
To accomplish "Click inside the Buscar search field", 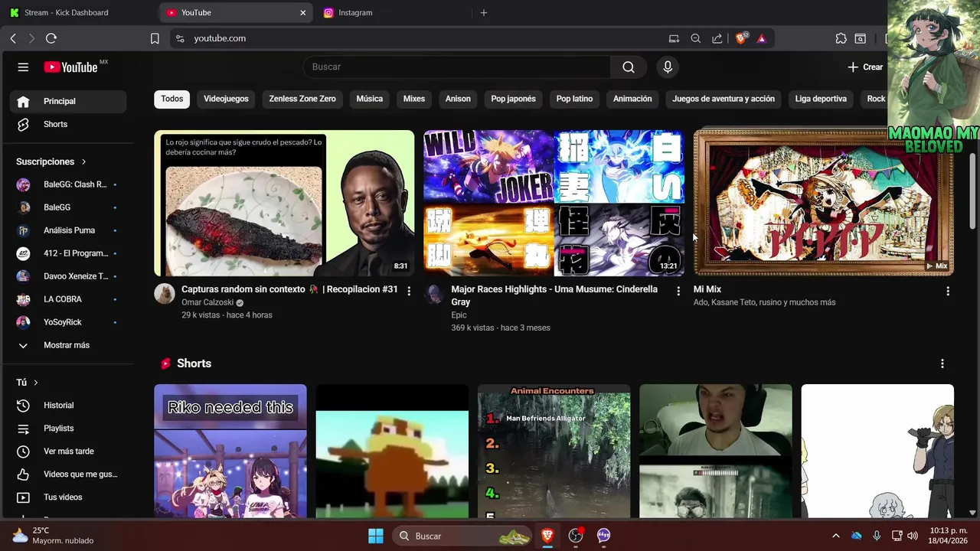I will coord(456,67).
